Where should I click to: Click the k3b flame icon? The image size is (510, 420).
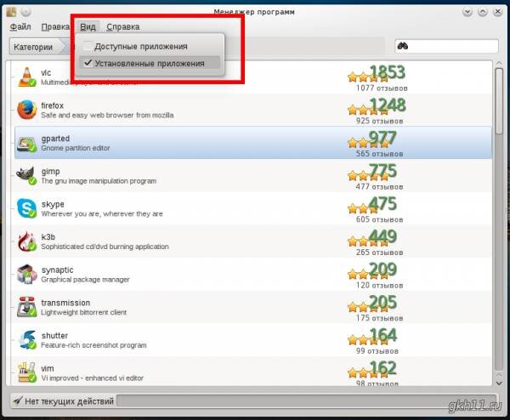click(x=26, y=241)
